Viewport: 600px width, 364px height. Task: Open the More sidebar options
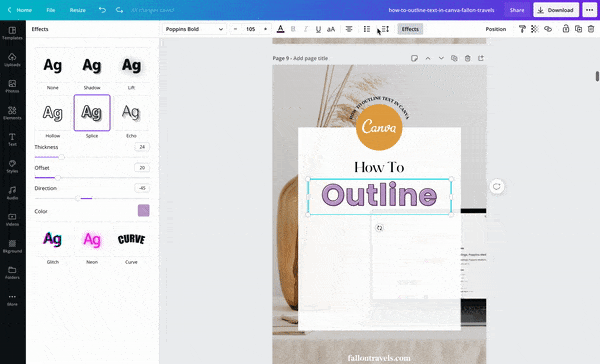click(12, 299)
